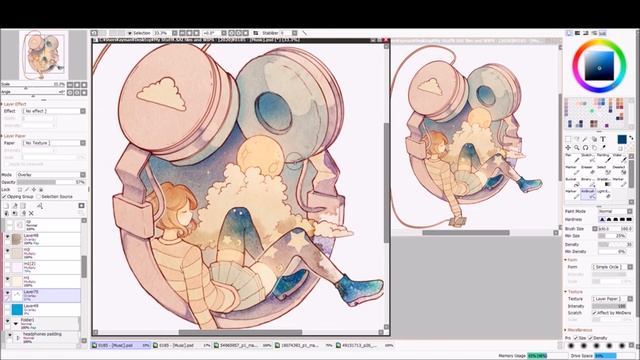Screen dimensions: 640x360
Task: Pick a color in color square
Action: point(599,66)
